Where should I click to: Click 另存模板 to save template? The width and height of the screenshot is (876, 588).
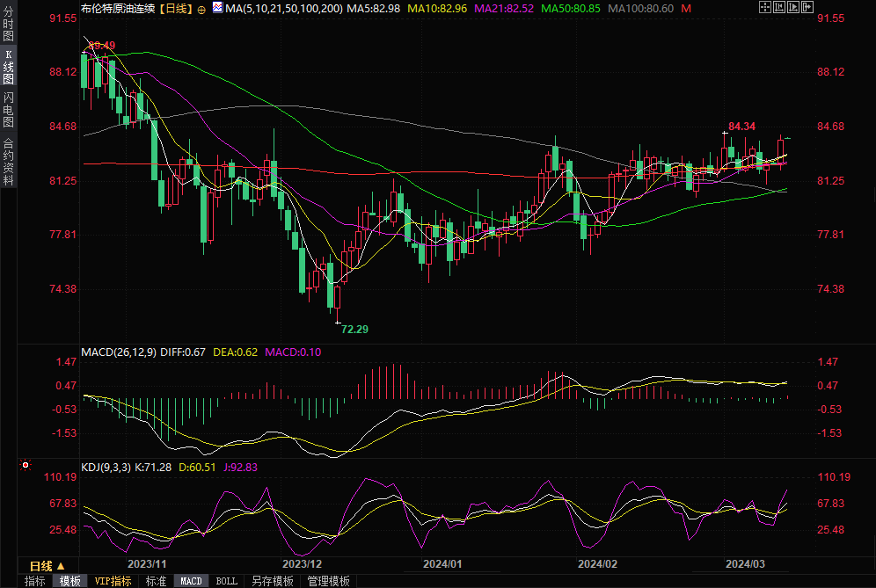click(x=272, y=581)
